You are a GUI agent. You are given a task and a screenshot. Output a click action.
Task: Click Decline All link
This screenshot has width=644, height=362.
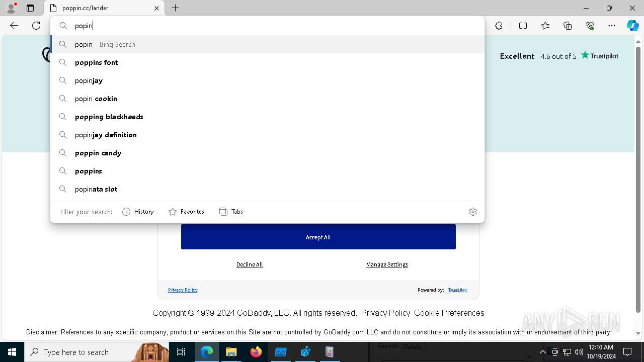pos(250,264)
